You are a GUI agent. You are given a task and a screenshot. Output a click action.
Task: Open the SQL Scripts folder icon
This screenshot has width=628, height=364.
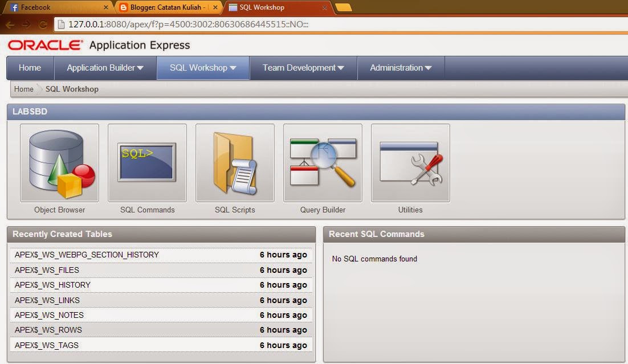tap(235, 162)
